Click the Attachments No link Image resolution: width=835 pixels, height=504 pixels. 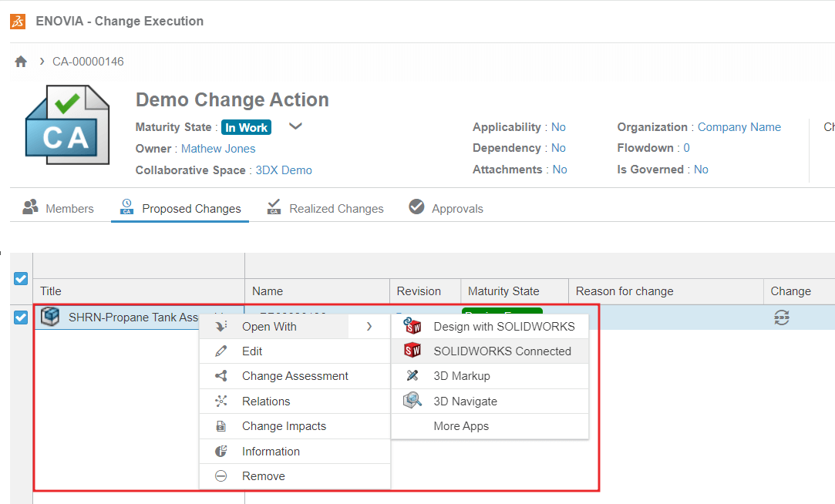tap(560, 170)
